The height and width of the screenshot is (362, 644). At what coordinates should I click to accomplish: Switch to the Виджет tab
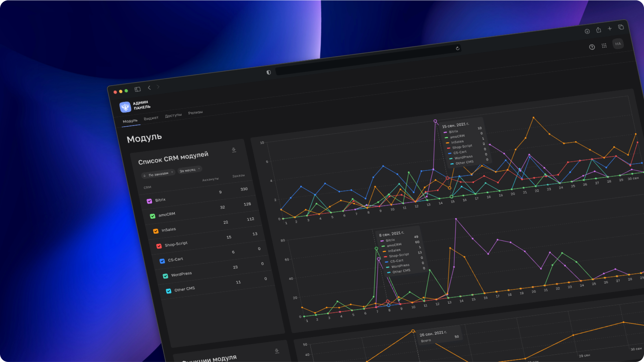(x=151, y=118)
